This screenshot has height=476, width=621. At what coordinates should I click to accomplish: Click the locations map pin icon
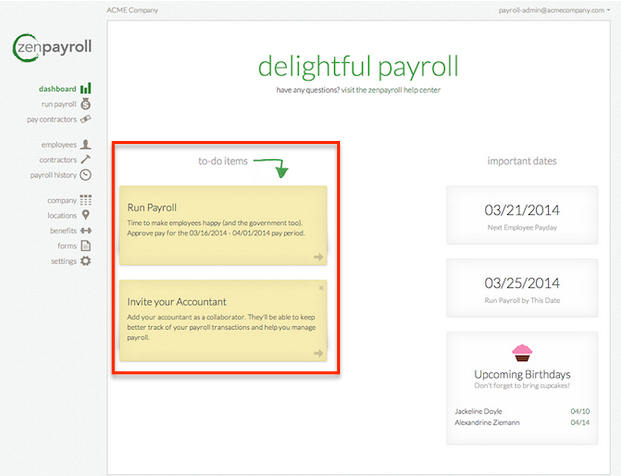86,215
